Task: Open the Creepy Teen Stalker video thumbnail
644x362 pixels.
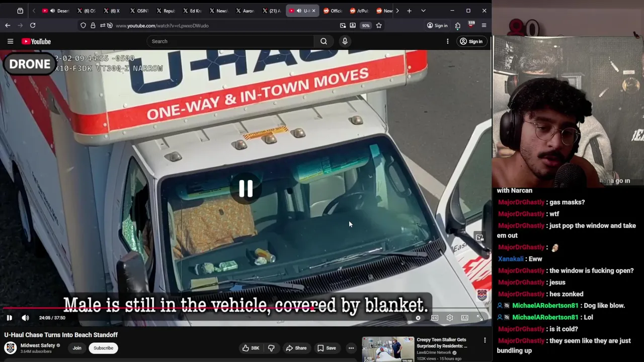Action: click(388, 349)
